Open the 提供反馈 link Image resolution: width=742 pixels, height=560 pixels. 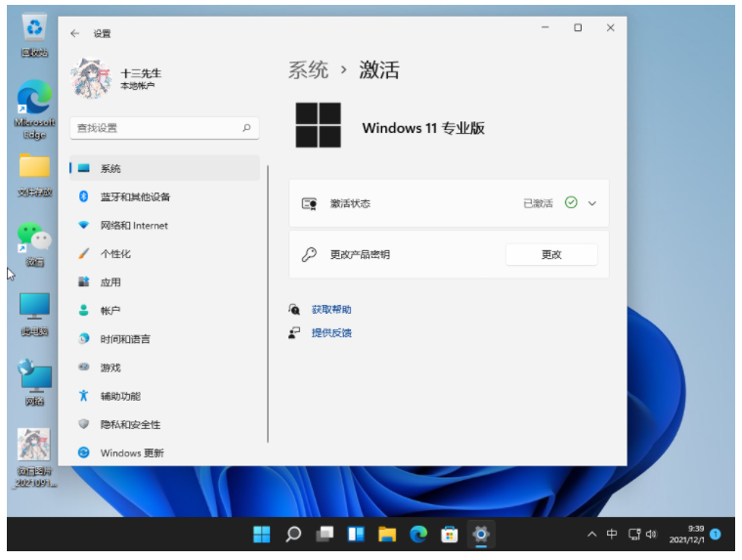click(331, 333)
